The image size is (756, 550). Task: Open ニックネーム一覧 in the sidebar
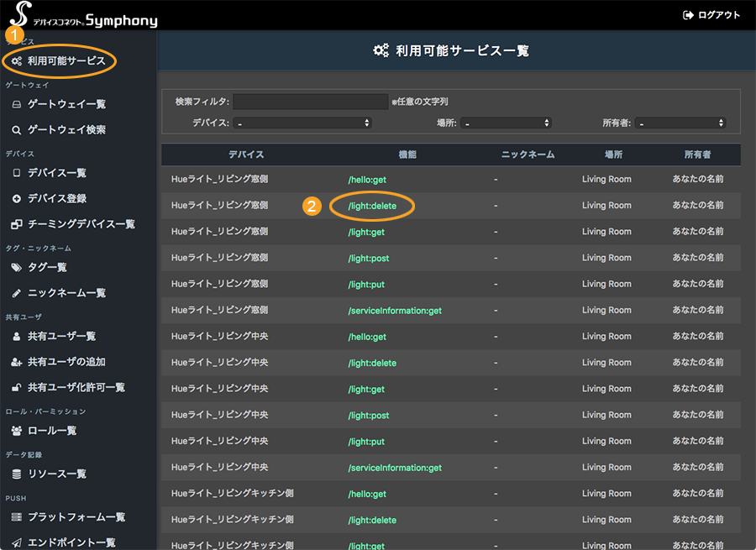(66, 293)
